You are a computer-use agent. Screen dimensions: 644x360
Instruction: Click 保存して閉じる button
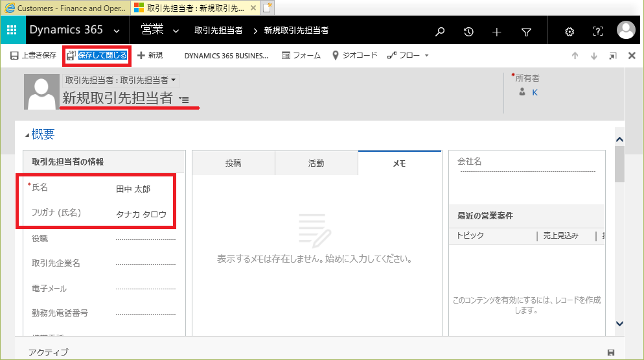pos(97,56)
